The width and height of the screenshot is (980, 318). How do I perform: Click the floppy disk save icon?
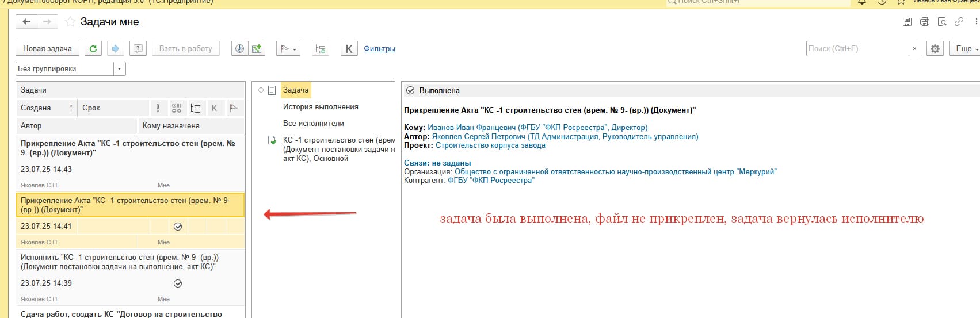tap(907, 22)
